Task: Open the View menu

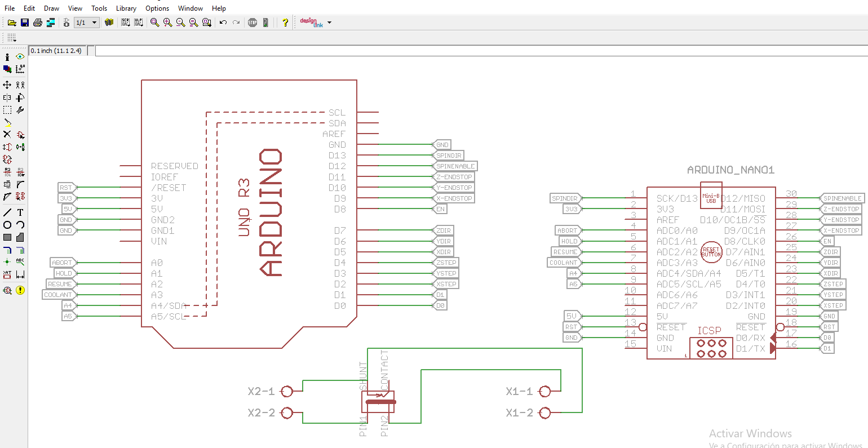Action: tap(75, 8)
